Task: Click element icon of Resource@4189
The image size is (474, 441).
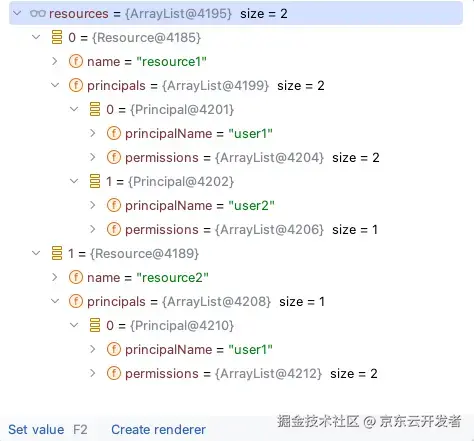Action: [57, 253]
